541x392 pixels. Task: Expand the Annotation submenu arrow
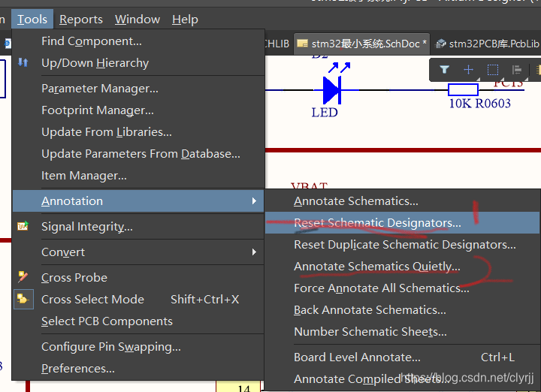(x=254, y=201)
